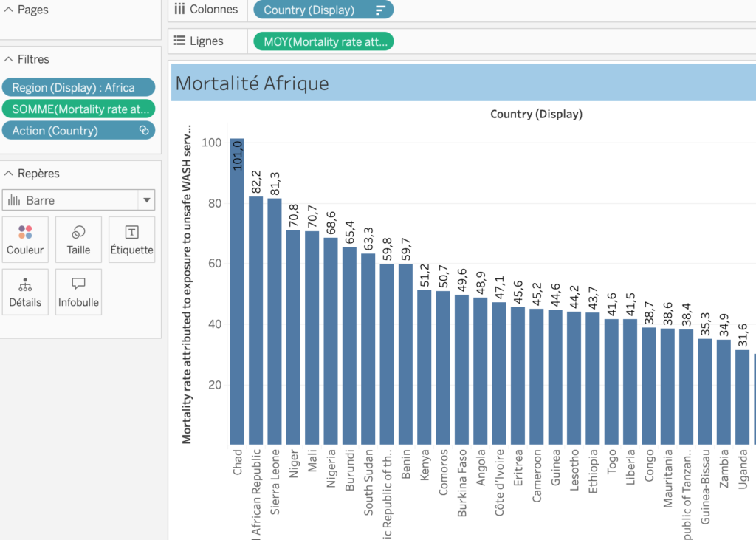Collapse the Pages shelf
The height and width of the screenshot is (540, 756).
pyautogui.click(x=8, y=10)
